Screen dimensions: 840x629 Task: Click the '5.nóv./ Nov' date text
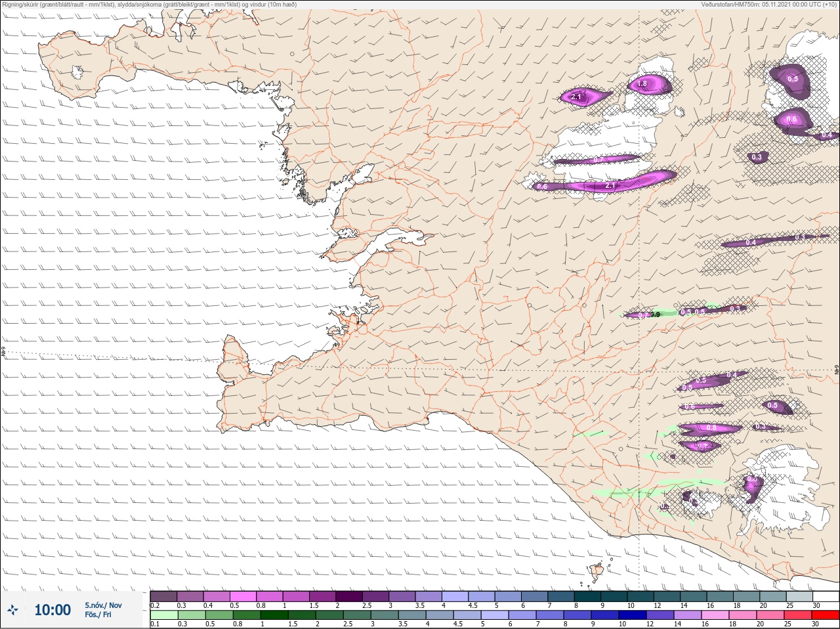pyautogui.click(x=103, y=605)
